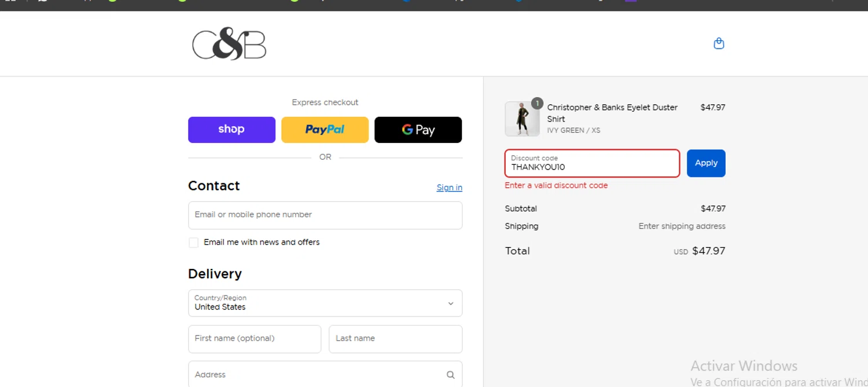Click the Total USD $47.97 amount
Viewport: 868px width, 387px height.
pyautogui.click(x=700, y=251)
